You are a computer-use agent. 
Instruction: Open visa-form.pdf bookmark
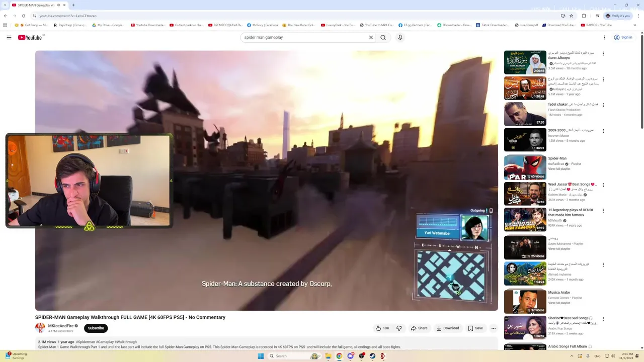[526, 25]
